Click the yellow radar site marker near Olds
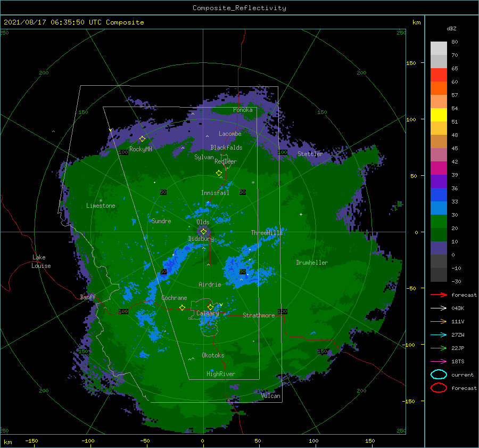 (203, 232)
